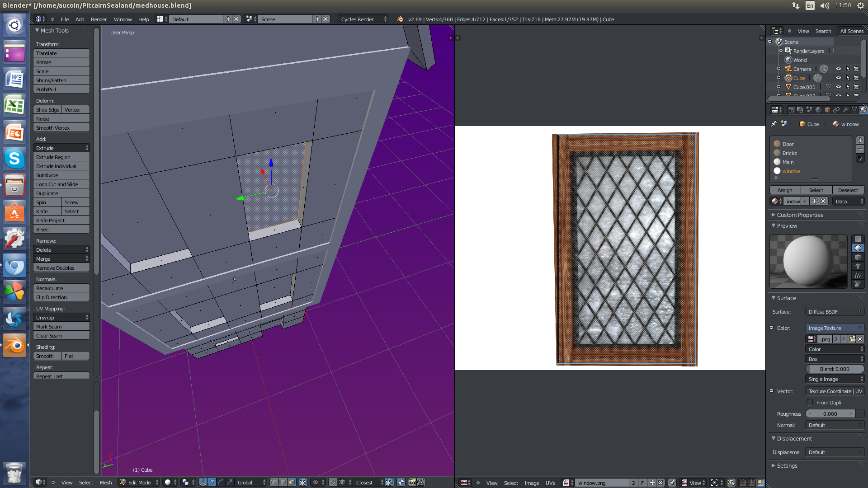
Task: Select Vertex select mode in 3D header
Action: (x=274, y=482)
